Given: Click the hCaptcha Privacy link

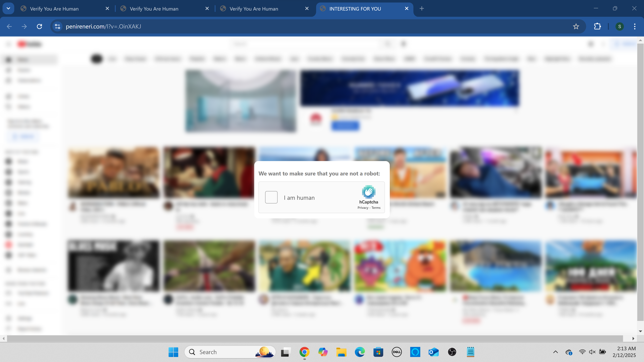Looking at the screenshot, I should pos(363,208).
